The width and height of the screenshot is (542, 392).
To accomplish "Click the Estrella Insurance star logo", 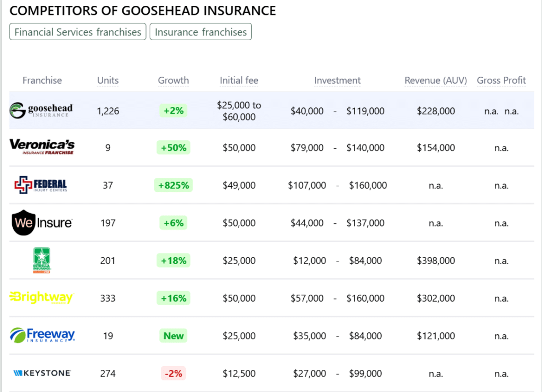I will pyautogui.click(x=42, y=260).
